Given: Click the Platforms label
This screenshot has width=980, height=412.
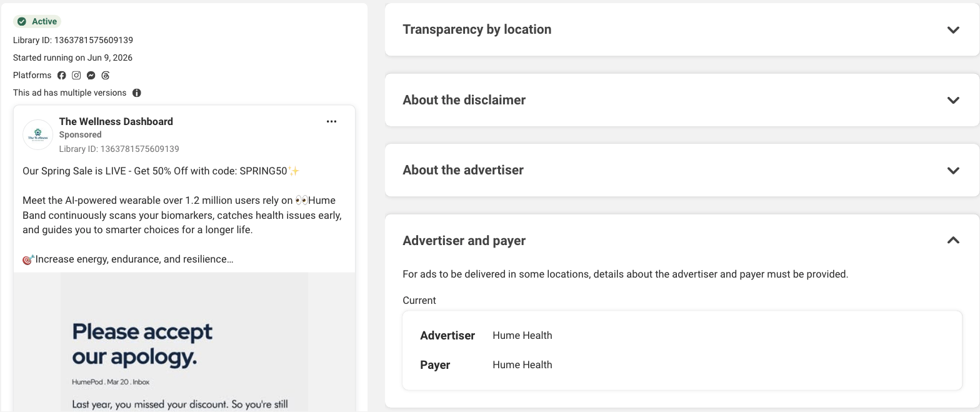Looking at the screenshot, I should (x=32, y=75).
